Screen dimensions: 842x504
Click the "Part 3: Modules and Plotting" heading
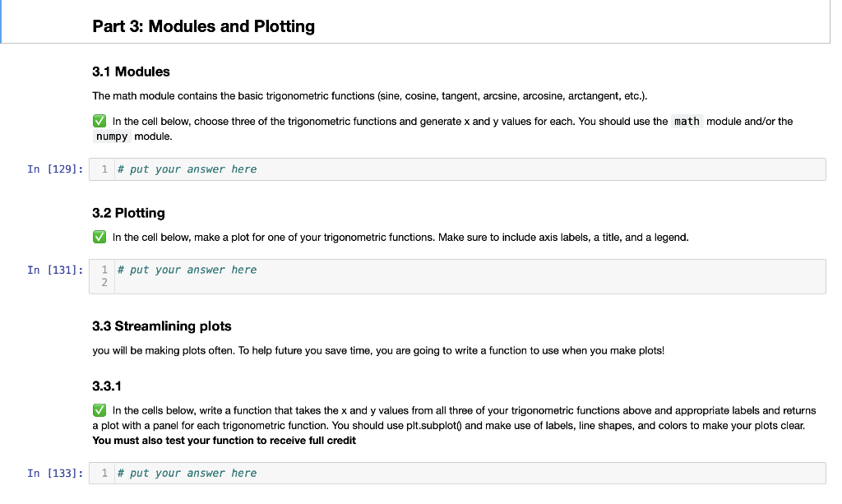tap(203, 26)
